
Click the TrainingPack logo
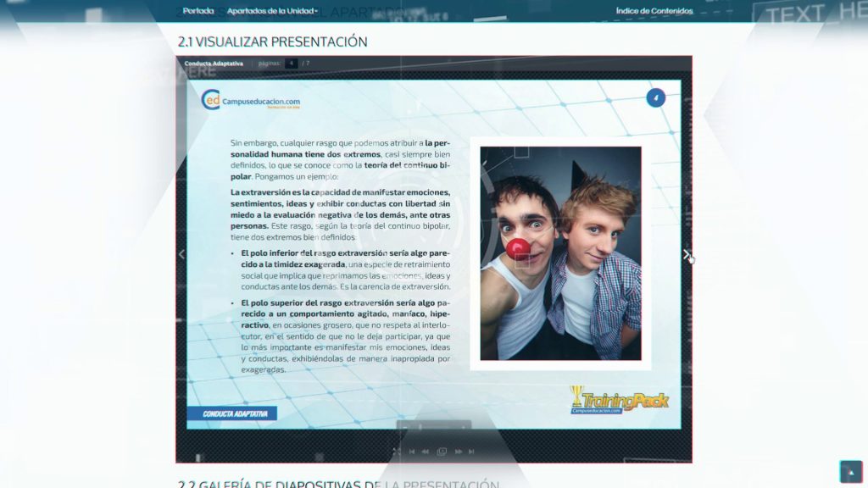click(619, 400)
